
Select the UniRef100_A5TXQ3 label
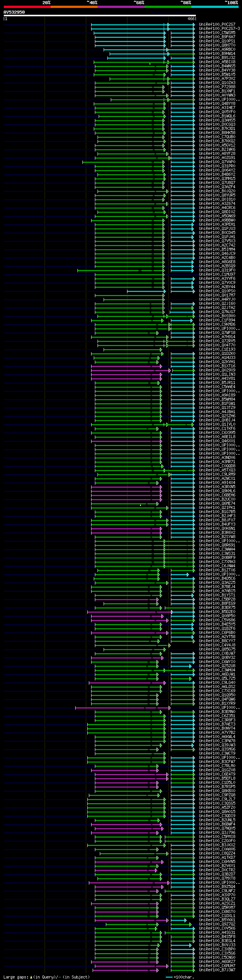(217, 470)
